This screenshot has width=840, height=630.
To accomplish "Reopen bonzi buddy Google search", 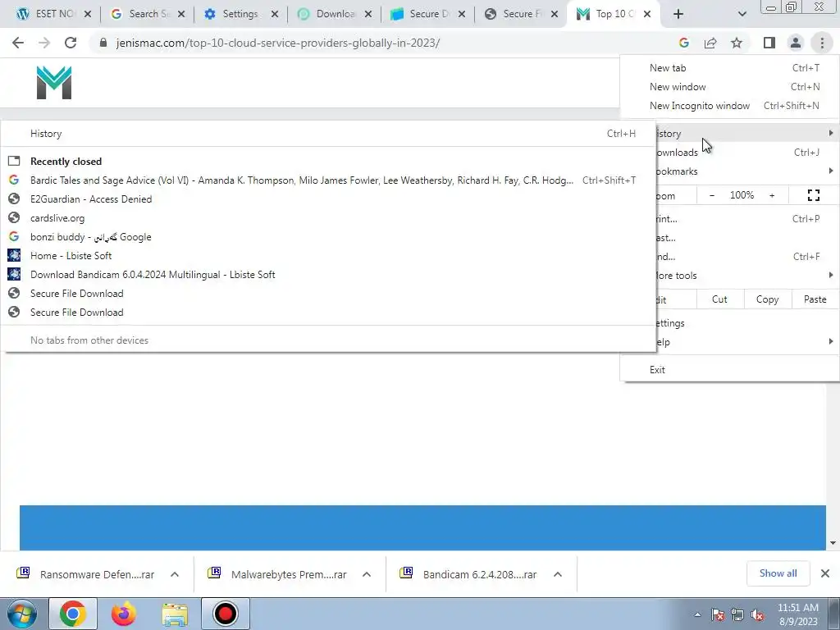I will pyautogui.click(x=328, y=237).
